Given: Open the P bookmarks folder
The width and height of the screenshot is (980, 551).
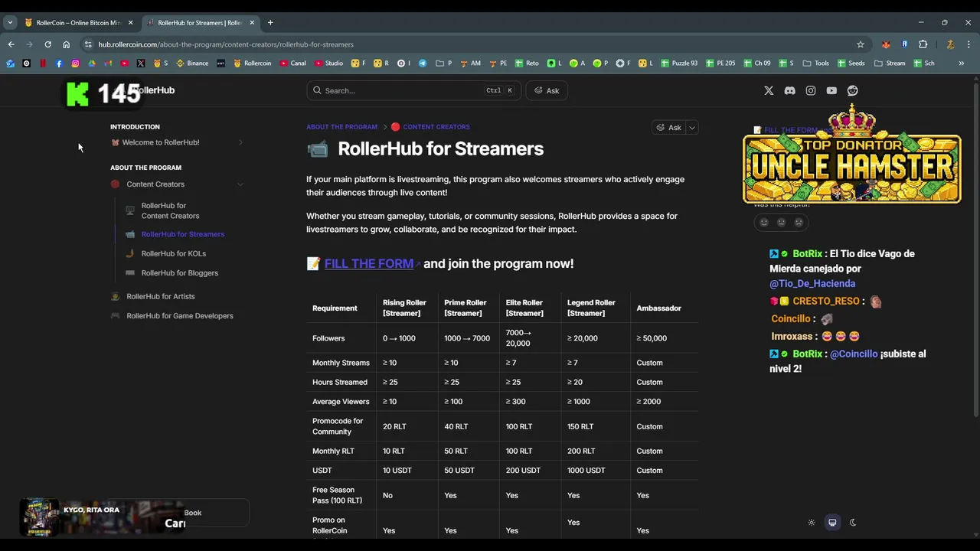Looking at the screenshot, I should (x=444, y=64).
